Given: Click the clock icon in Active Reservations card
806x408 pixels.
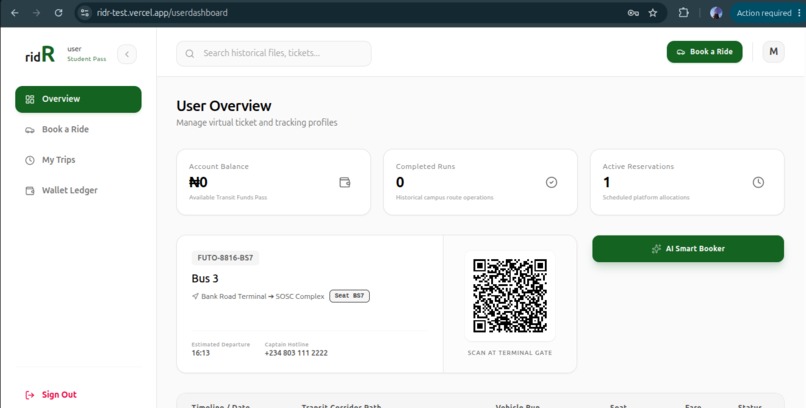Looking at the screenshot, I should (x=758, y=182).
